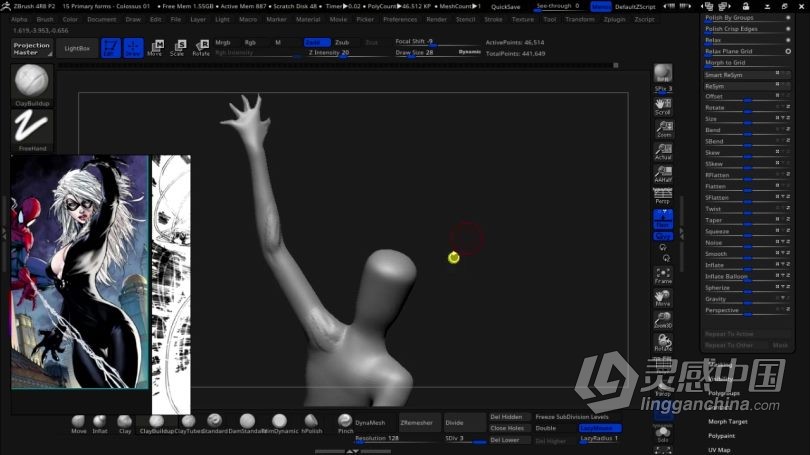Image resolution: width=810 pixels, height=455 pixels.
Task: Toggle Perspective (Persp) view
Action: (663, 196)
